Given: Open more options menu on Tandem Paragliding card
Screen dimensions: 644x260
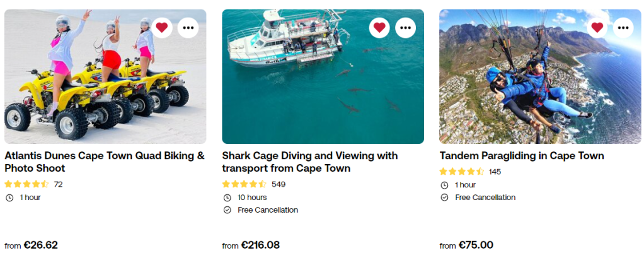Looking at the screenshot, I should coord(623,27).
